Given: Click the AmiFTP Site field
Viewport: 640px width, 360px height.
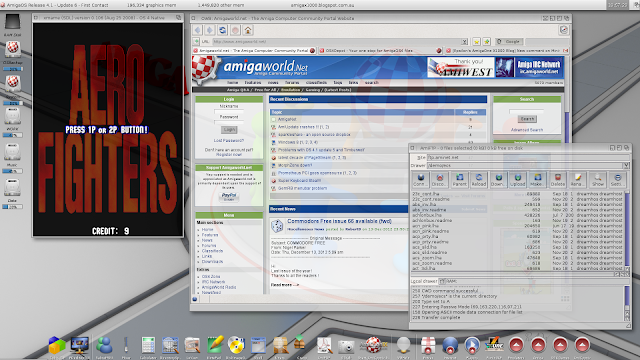Looking at the screenshot, I should pyautogui.click(x=528, y=157).
